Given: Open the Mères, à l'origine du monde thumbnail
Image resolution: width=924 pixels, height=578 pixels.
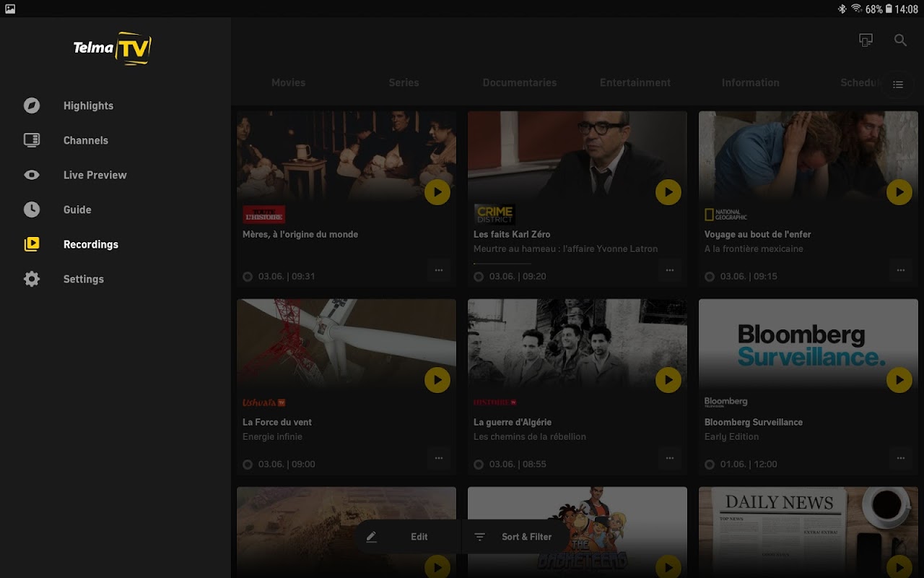Looking at the screenshot, I should (x=346, y=155).
